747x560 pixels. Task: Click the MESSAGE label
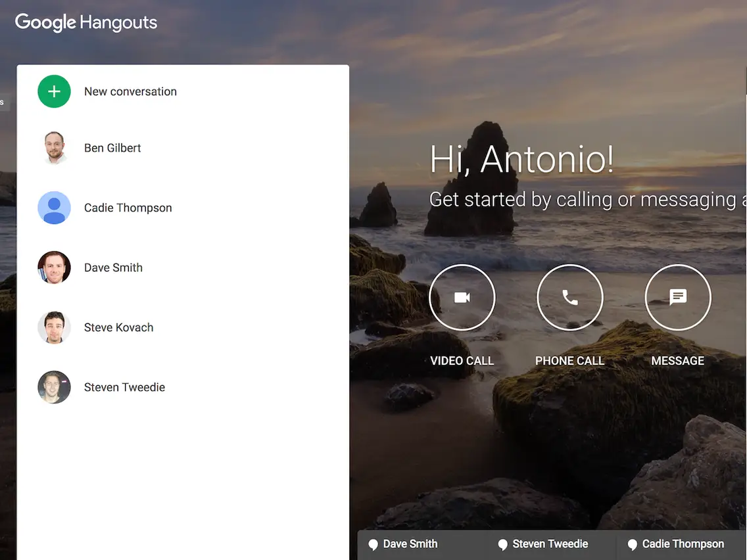(678, 361)
